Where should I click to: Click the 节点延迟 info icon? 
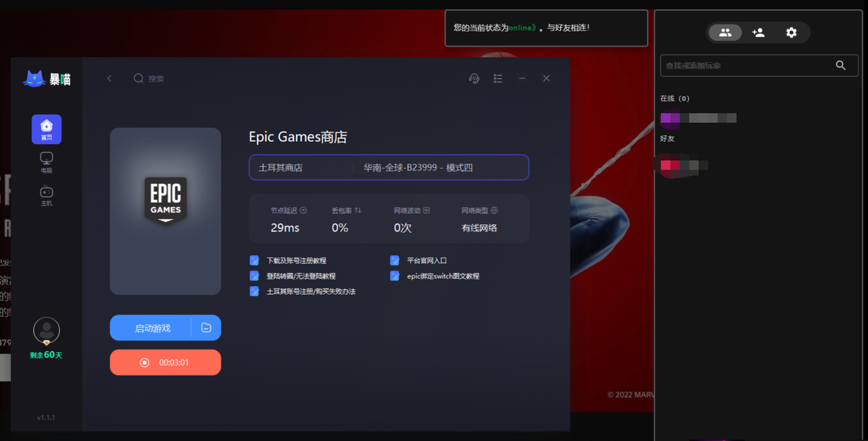pos(303,210)
